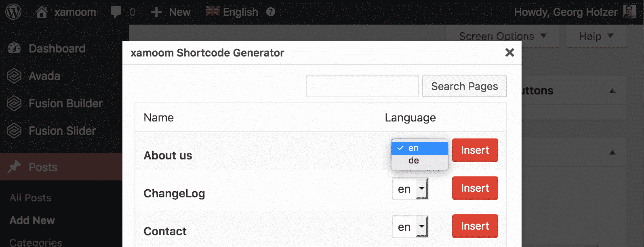Click the New text in the admin bar
Viewport: 644px width, 247px height.
[180, 12]
